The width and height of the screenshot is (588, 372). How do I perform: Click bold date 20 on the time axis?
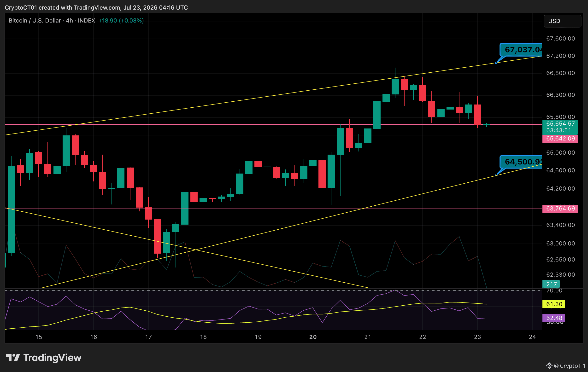[x=313, y=337]
